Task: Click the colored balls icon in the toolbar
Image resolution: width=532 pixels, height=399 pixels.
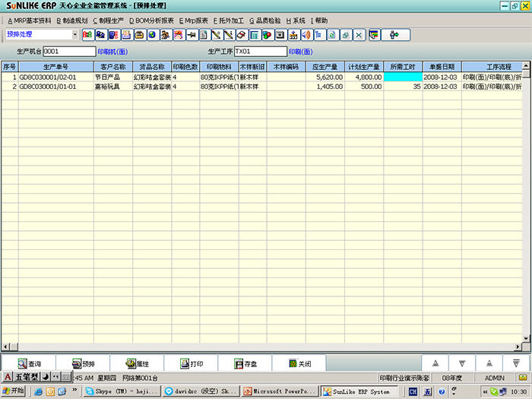Action: coord(268,35)
